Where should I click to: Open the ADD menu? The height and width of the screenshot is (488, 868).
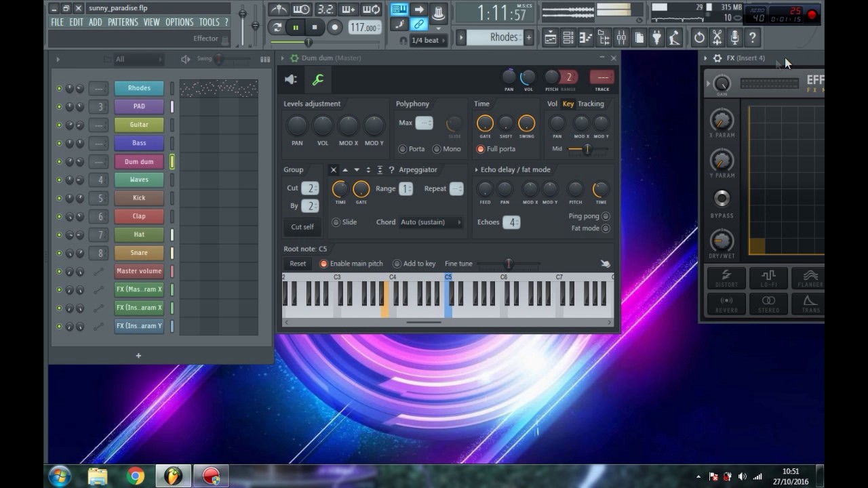(x=96, y=22)
